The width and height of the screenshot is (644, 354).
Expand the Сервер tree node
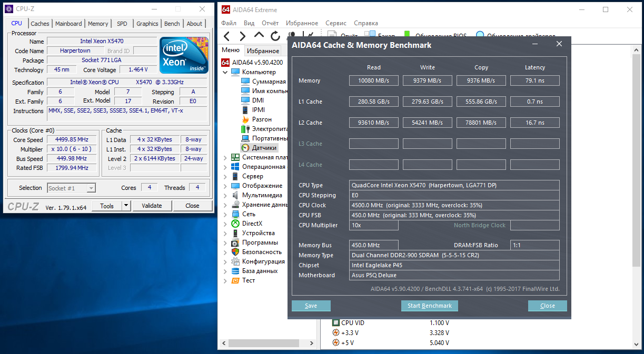[x=225, y=176]
